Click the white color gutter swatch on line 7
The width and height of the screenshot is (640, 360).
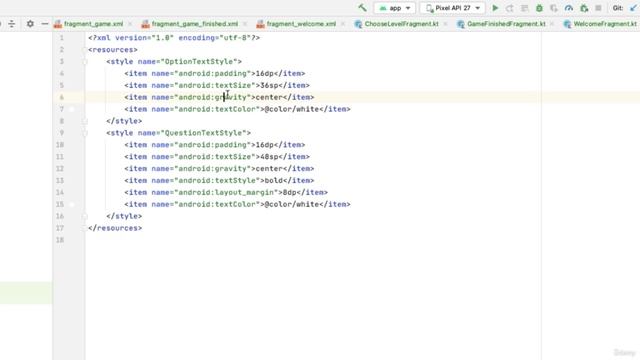click(72, 109)
